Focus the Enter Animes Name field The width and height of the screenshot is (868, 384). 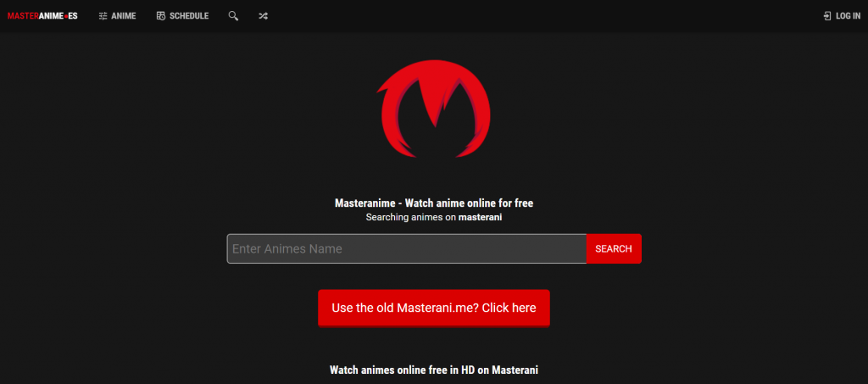point(406,249)
